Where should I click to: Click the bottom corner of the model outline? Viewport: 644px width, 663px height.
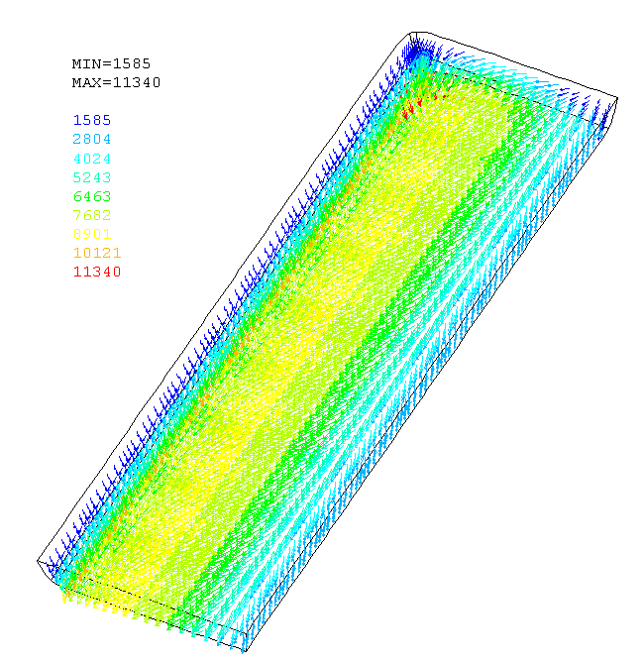click(x=243, y=651)
